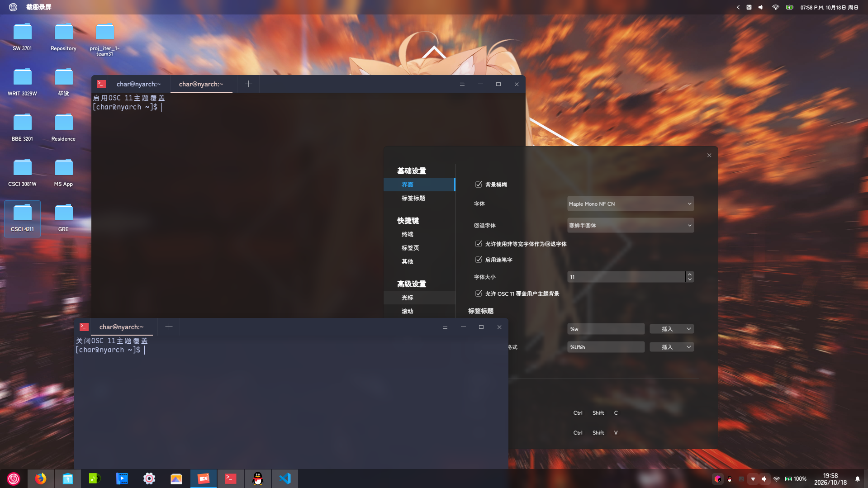Viewport: 868px width, 488px height.
Task: Open the music player icon in taskbar
Action: tap(95, 479)
